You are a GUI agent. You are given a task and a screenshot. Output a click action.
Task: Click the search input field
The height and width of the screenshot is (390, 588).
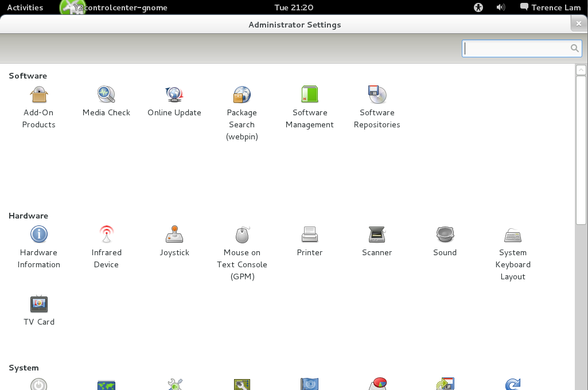pos(516,49)
